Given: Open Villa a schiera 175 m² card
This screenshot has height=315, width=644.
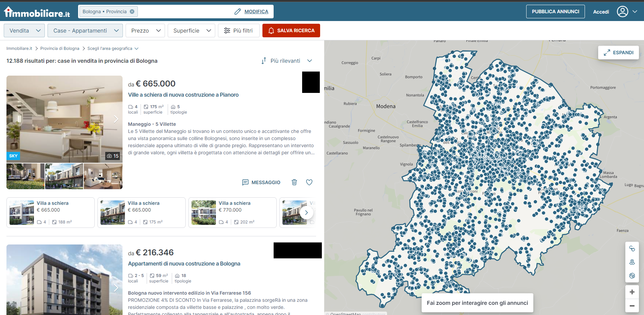Looking at the screenshot, I should tap(142, 213).
